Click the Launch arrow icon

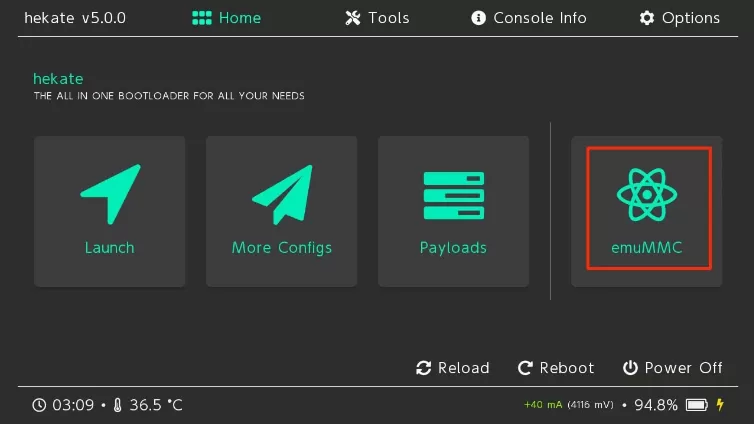[111, 194]
